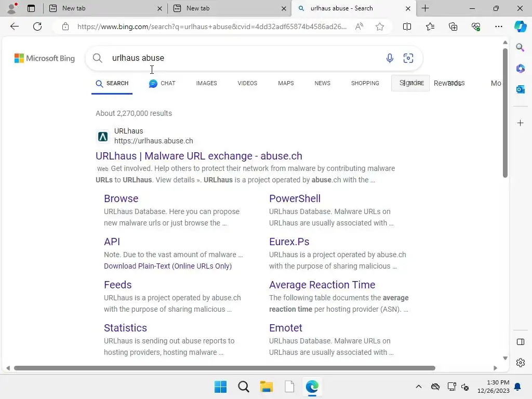This screenshot has height=399, width=532.
Task: Click the Bing search magnifier icon
Action: pyautogui.click(x=97, y=58)
